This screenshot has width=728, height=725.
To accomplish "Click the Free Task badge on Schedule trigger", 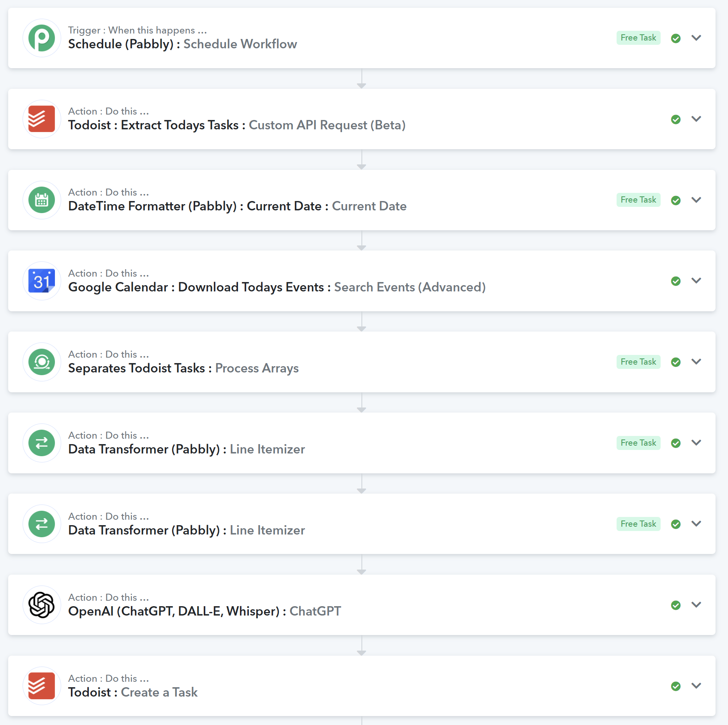I will tap(638, 38).
